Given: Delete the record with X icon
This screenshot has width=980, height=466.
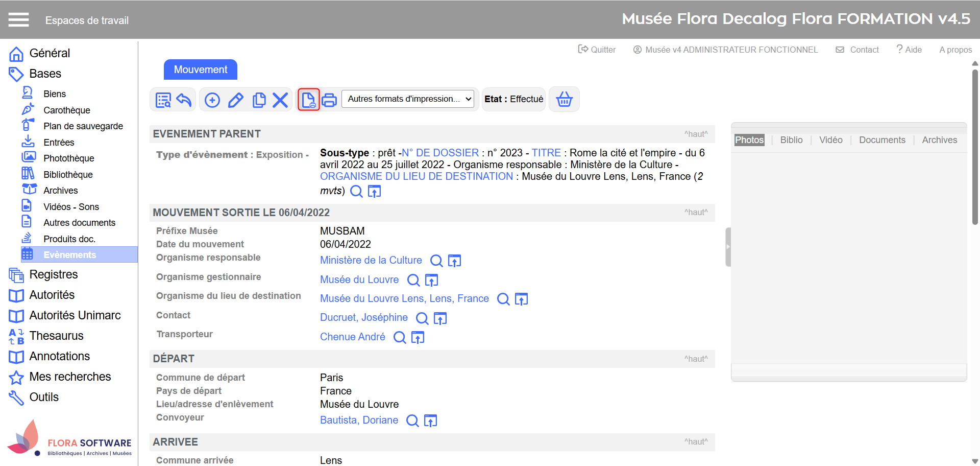Looking at the screenshot, I should tap(280, 100).
